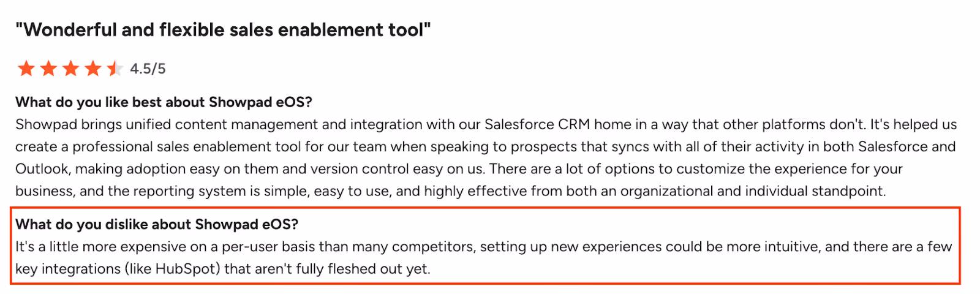Click the first orange rating star
Viewport: 980px width, 294px height.
(26, 68)
